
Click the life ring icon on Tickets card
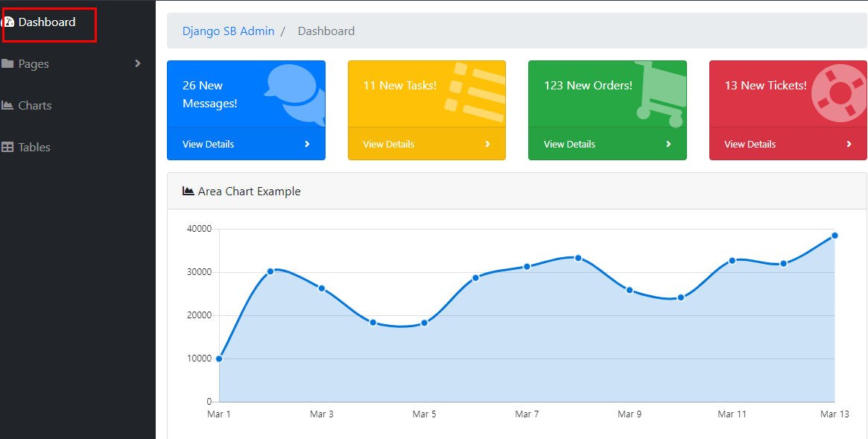pos(839,94)
